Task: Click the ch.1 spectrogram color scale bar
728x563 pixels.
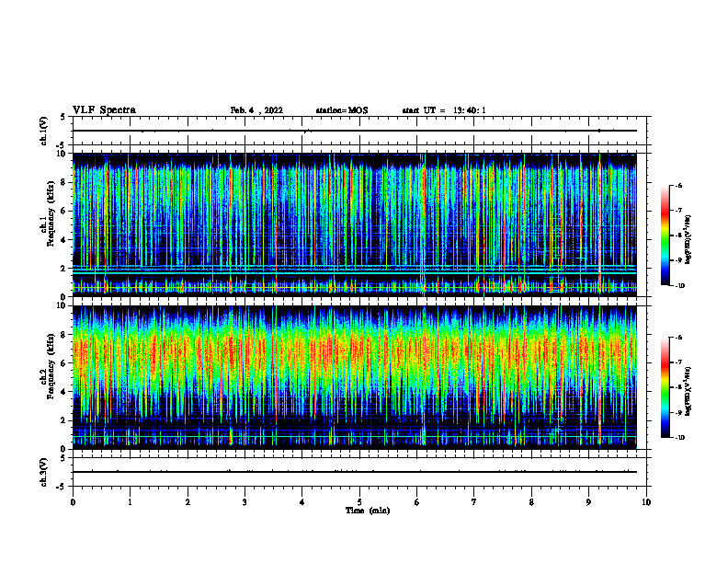Action: [x=665, y=236]
